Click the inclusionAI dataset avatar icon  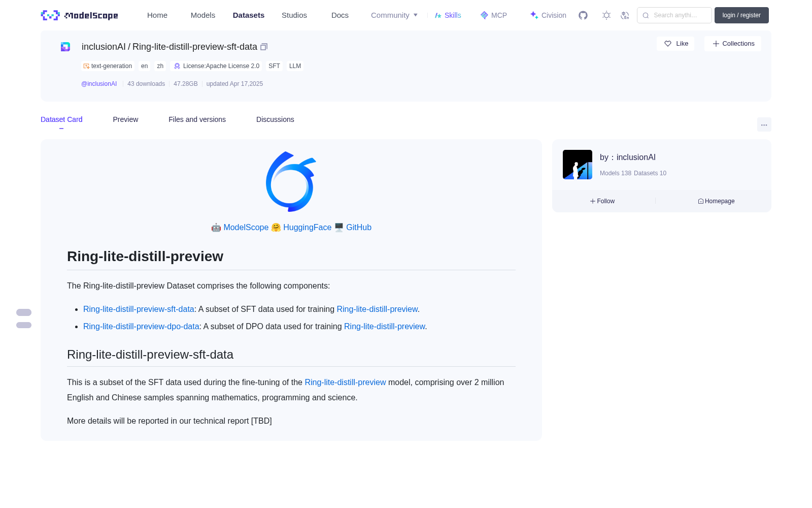pyautogui.click(x=65, y=47)
